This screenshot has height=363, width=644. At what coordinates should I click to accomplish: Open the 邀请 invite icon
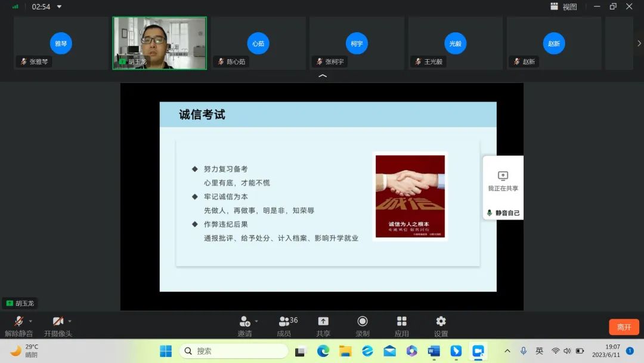coord(244,322)
